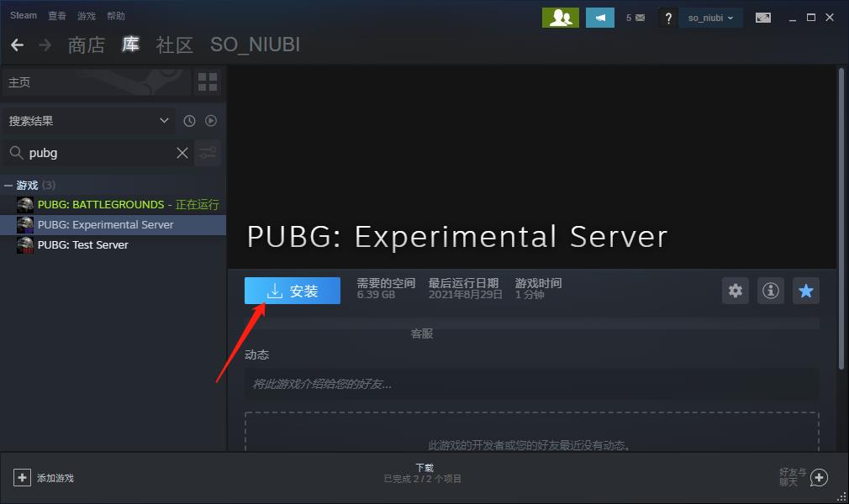
Task: Open the Steam menu
Action: coord(24,15)
